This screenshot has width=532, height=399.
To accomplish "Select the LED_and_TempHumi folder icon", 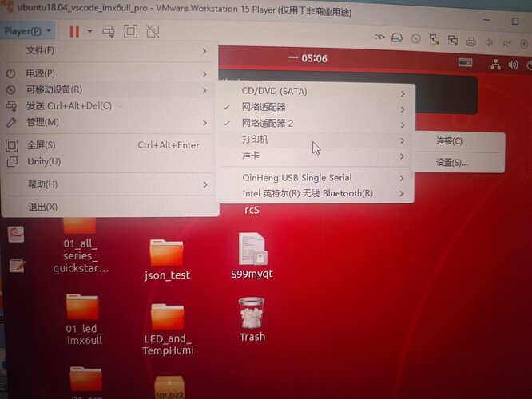I will (x=168, y=317).
